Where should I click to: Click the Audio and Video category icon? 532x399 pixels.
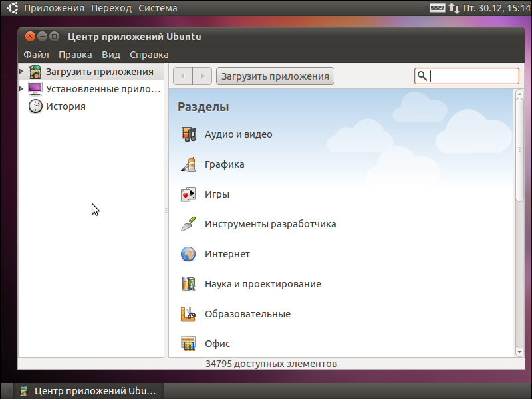coord(188,134)
